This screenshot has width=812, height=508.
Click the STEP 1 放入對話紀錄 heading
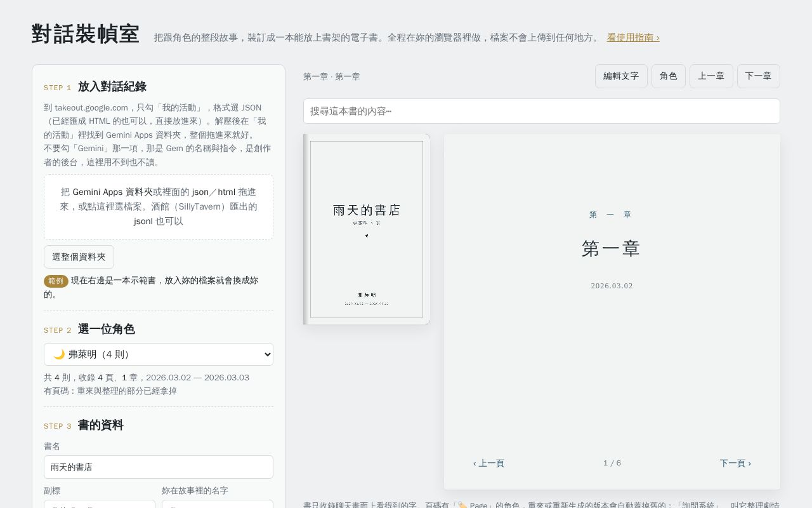pyautogui.click(x=95, y=86)
